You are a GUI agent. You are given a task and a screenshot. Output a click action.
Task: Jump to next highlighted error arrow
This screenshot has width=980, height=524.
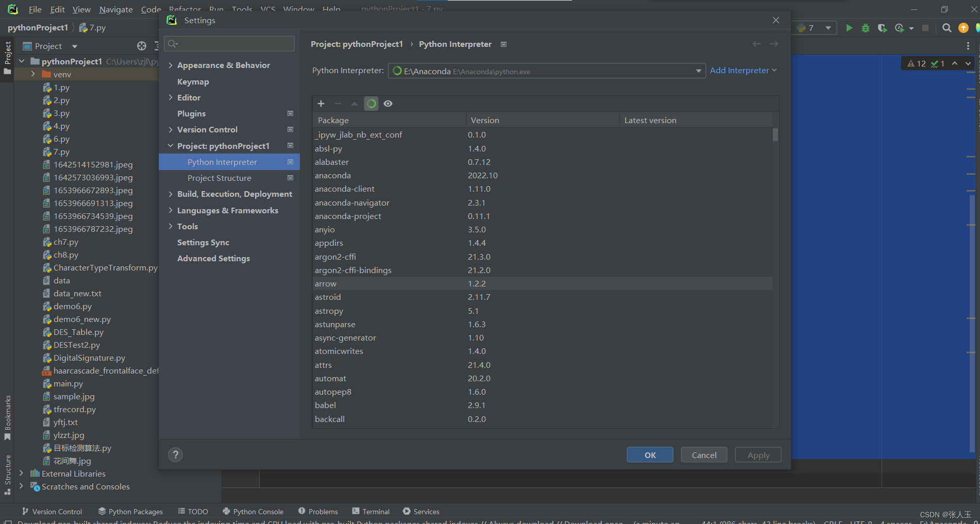point(968,63)
